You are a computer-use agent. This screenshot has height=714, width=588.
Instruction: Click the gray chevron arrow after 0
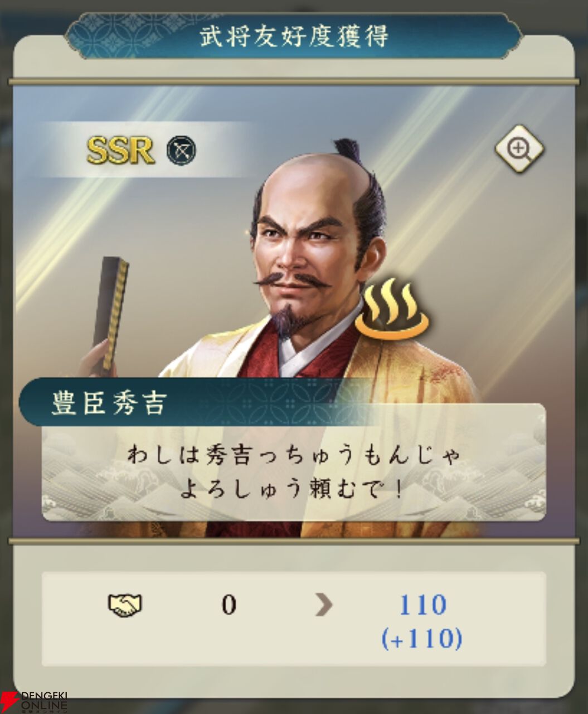point(324,605)
